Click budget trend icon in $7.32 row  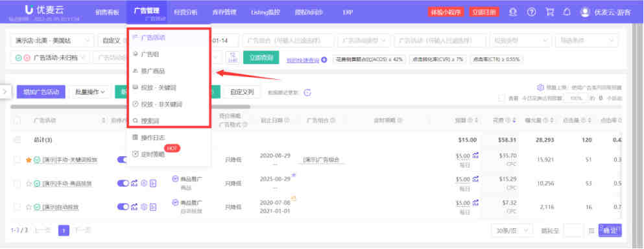476,203
